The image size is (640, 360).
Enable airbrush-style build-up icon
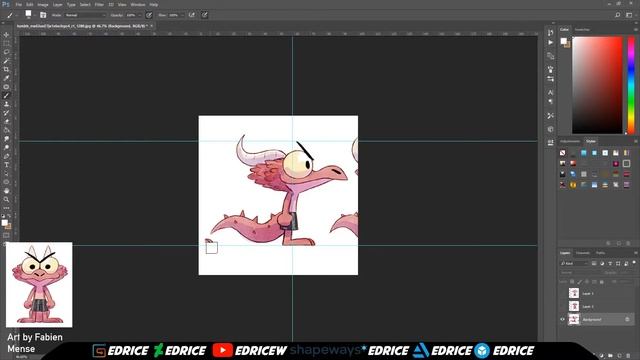point(192,15)
